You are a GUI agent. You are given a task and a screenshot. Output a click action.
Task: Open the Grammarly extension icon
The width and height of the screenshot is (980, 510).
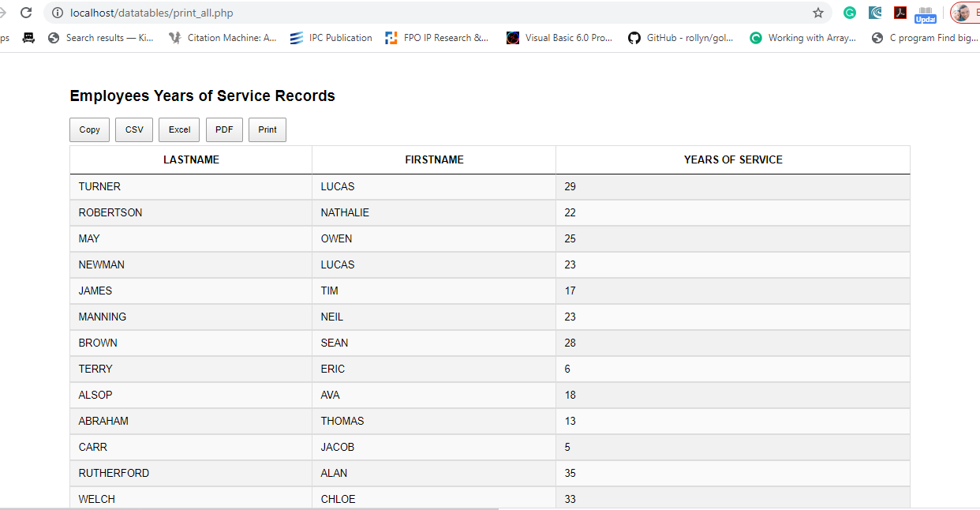850,13
